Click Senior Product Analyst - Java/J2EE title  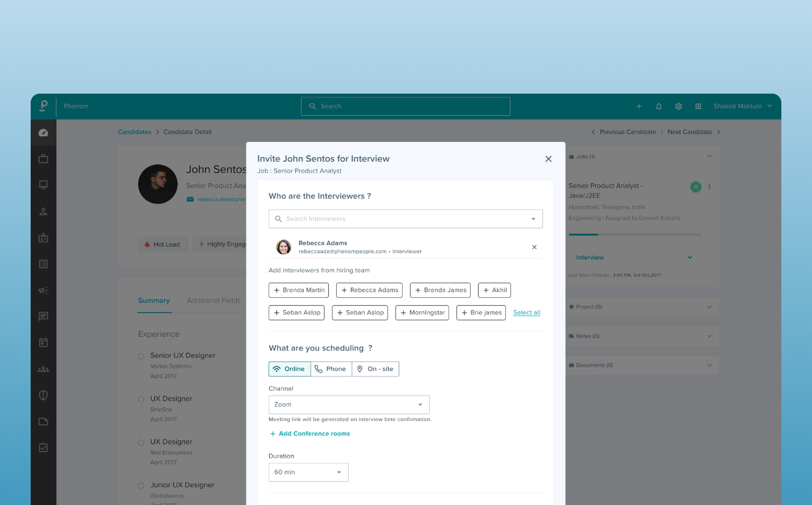[x=605, y=191]
